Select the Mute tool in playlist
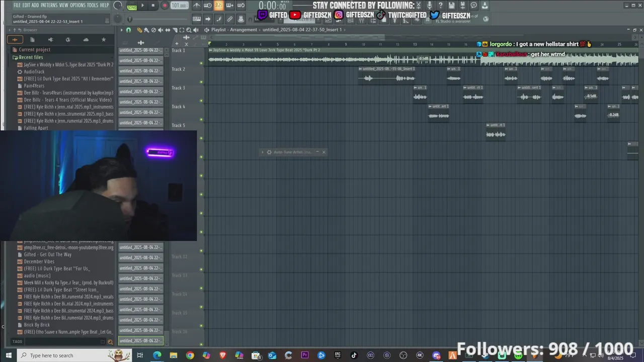 [x=160, y=30]
